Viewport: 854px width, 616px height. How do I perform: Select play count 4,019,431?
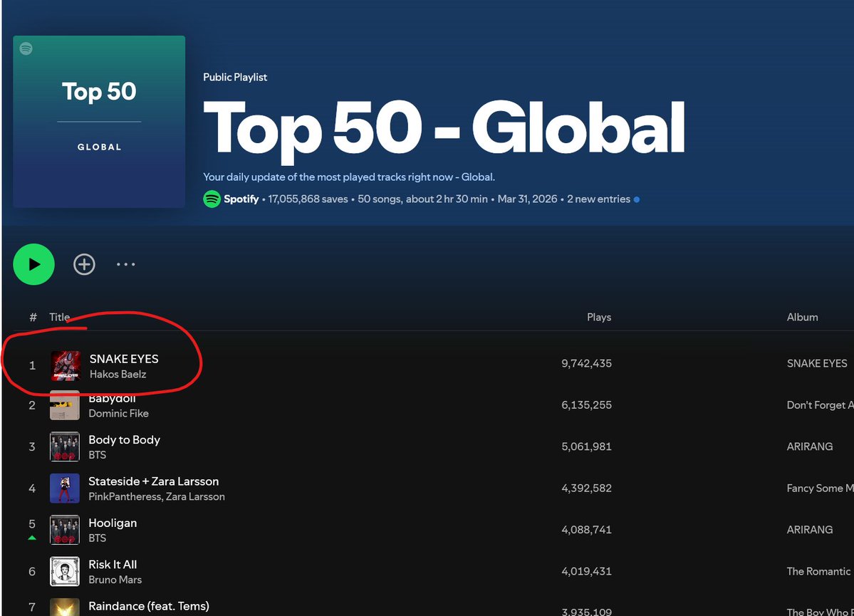[587, 571]
